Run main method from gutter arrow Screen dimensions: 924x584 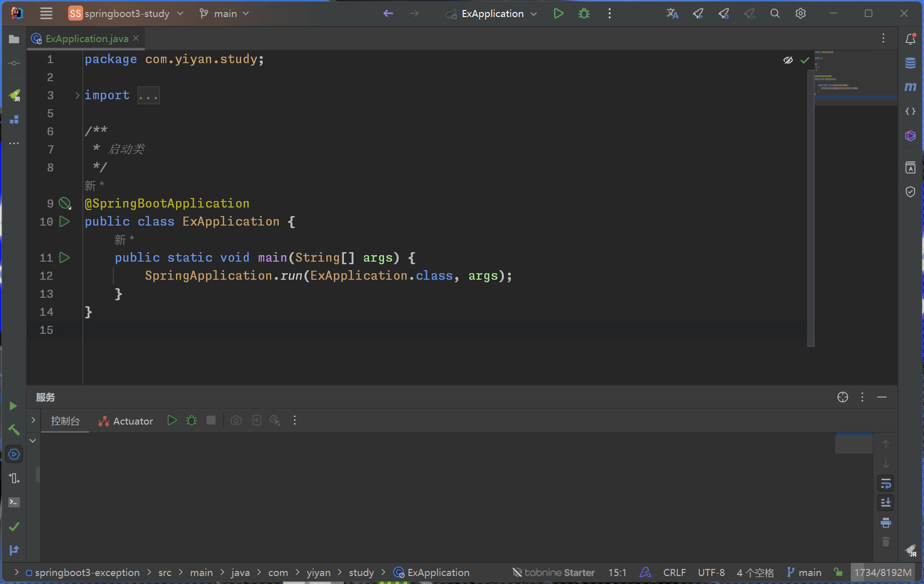point(65,258)
